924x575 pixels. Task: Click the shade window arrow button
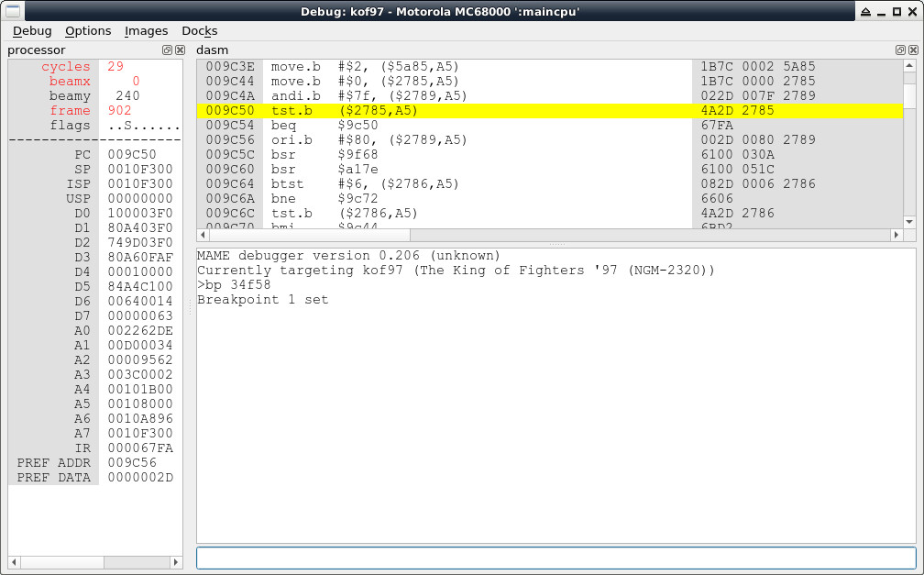pos(865,12)
